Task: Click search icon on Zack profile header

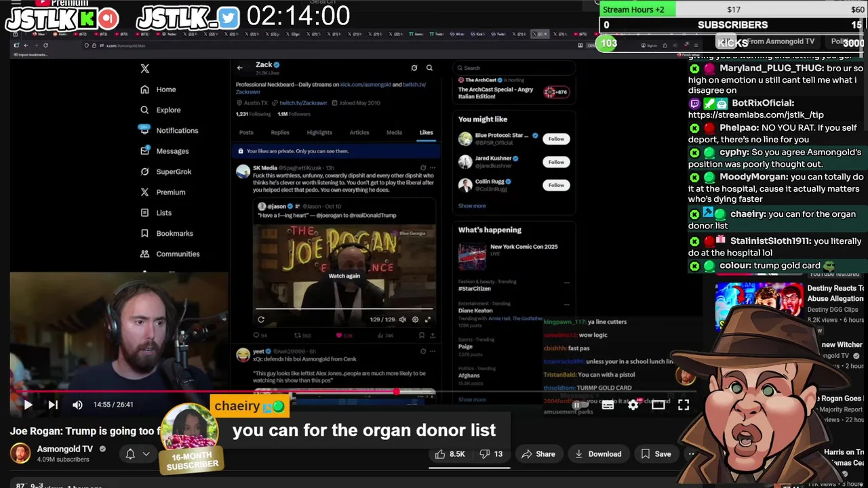Action: (429, 68)
